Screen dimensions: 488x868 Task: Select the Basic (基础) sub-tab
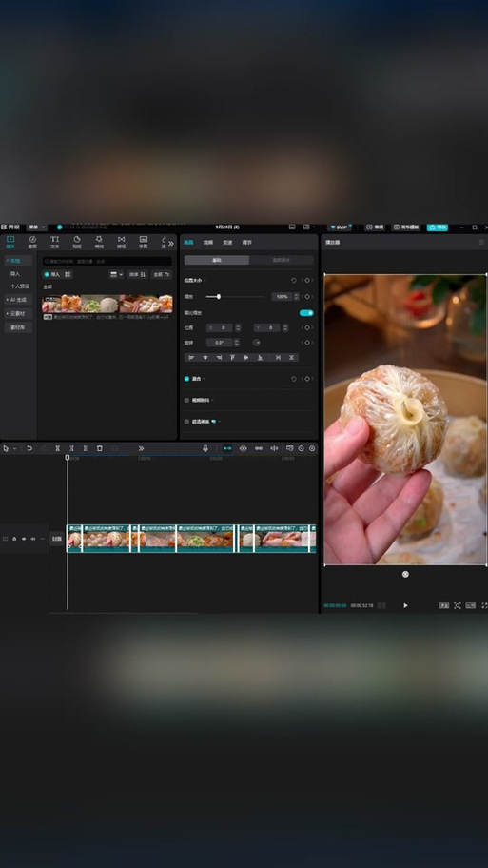point(217,260)
